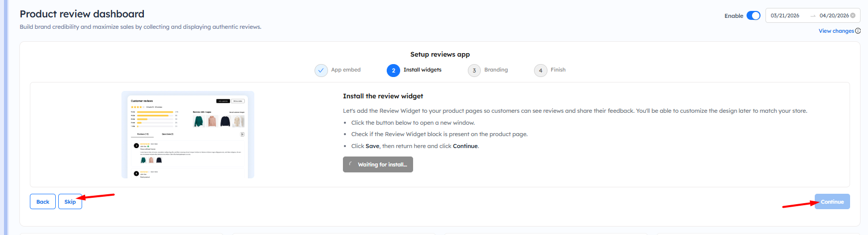Click the loading spinner in the install button

point(351,164)
